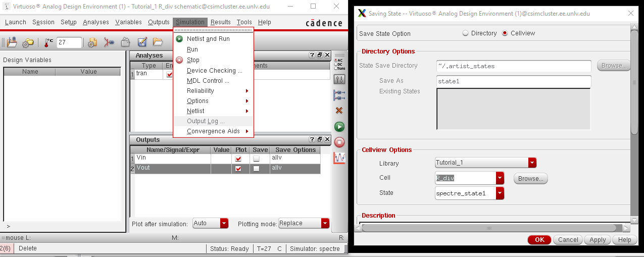
Task: Click the red stop simulation icon in the side toolbar
Action: 339,142
